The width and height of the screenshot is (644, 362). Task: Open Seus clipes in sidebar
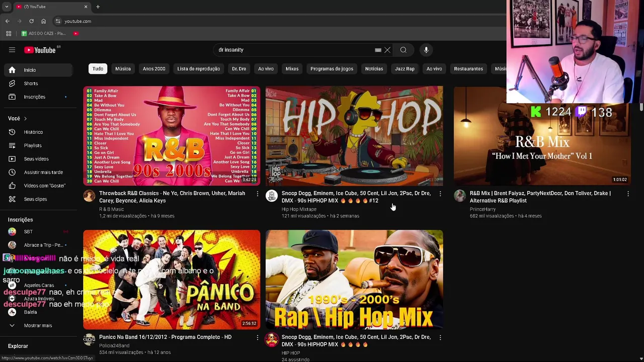click(x=38, y=199)
